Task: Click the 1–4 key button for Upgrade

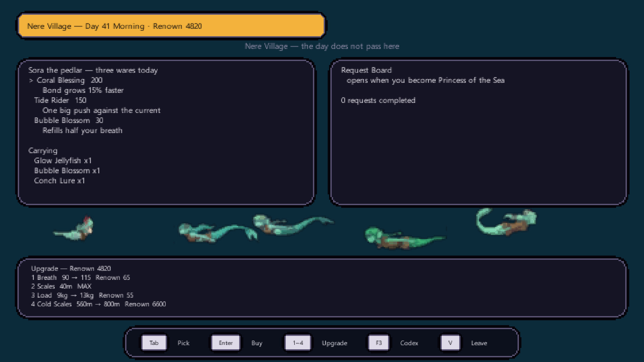Action: (298, 343)
